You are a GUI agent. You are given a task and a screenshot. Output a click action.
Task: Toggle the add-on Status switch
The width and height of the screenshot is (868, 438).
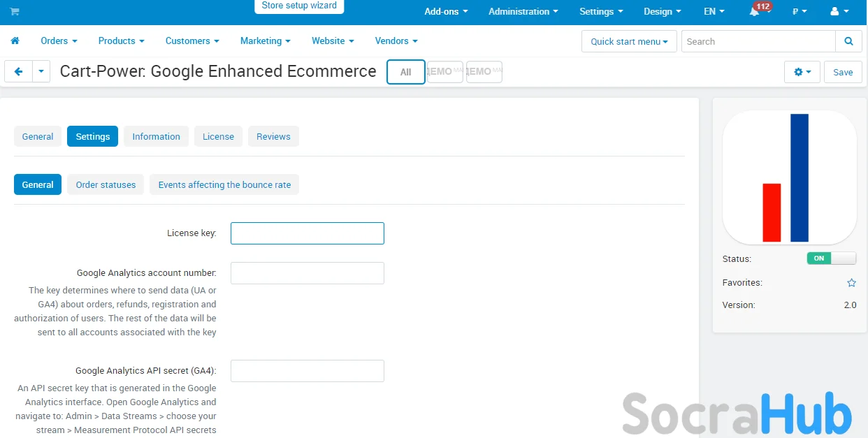(831, 258)
